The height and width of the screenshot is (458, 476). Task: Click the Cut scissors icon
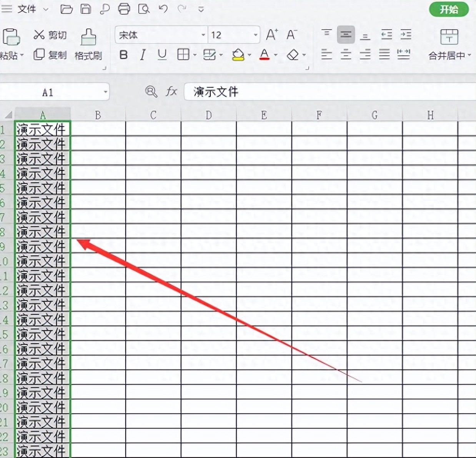(39, 35)
